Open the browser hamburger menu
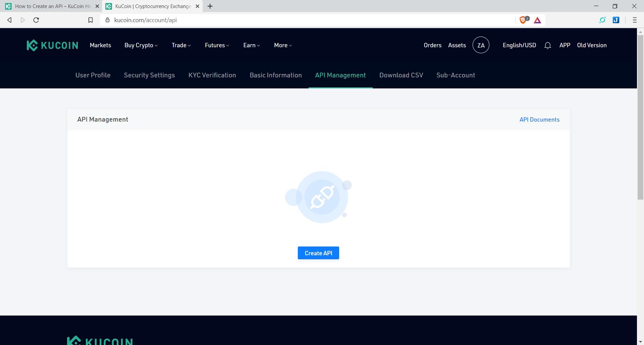This screenshot has width=644, height=345. pos(635,20)
